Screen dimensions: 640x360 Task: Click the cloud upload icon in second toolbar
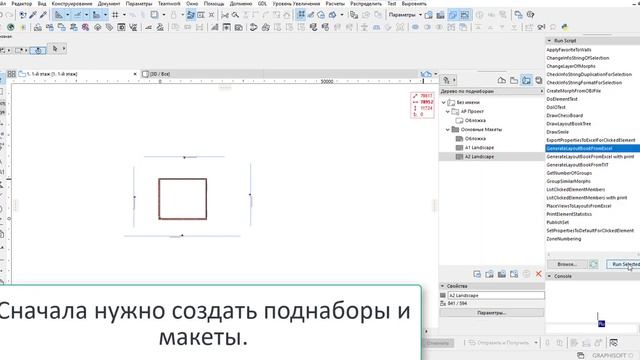click(x=98, y=27)
